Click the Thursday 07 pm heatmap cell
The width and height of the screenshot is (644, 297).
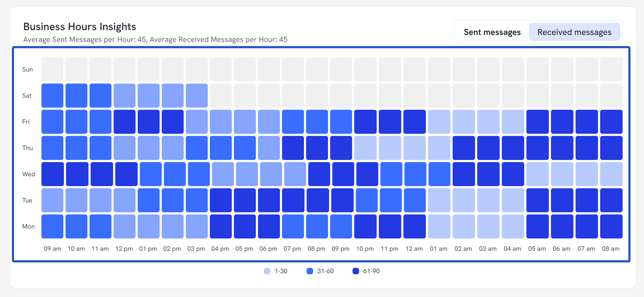click(x=293, y=148)
